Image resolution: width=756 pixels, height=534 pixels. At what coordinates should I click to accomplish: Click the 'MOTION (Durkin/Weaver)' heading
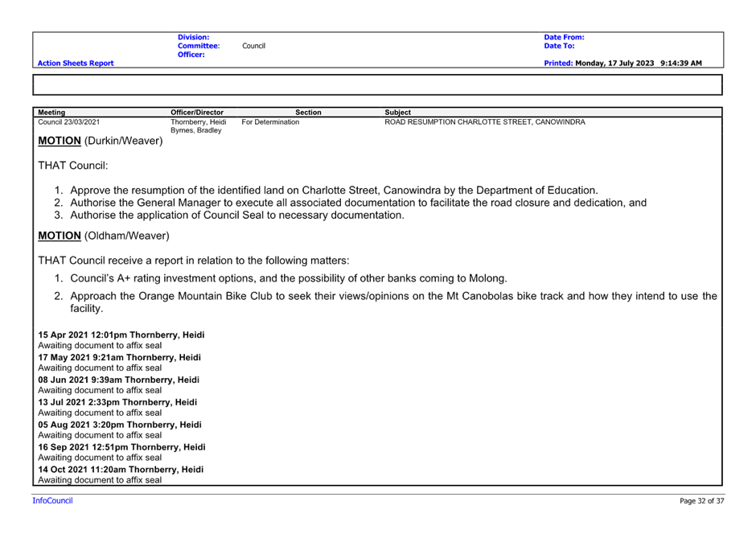coord(101,141)
